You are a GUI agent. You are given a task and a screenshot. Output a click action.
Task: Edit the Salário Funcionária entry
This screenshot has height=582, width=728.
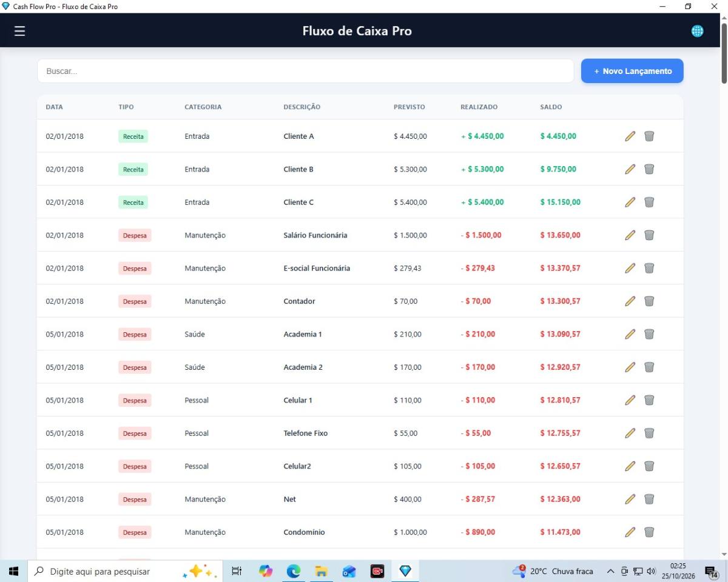pyautogui.click(x=630, y=235)
